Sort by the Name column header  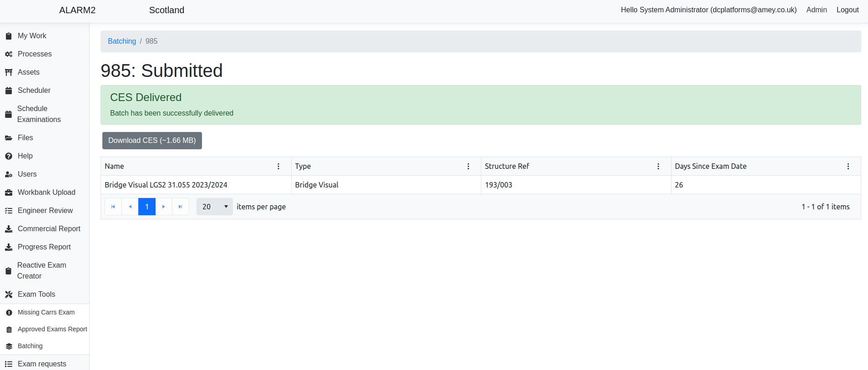pyautogui.click(x=114, y=166)
